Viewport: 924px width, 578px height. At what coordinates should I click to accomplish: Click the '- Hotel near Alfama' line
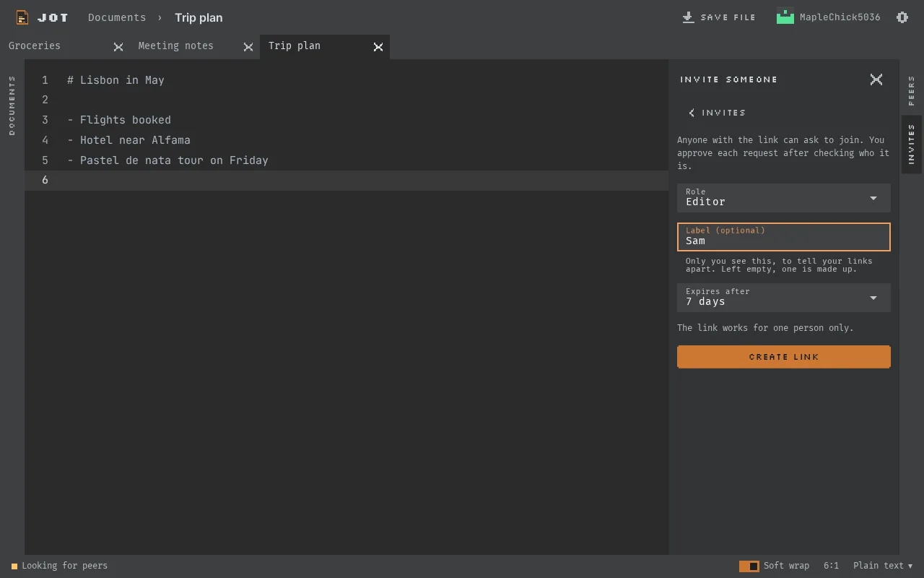point(128,140)
